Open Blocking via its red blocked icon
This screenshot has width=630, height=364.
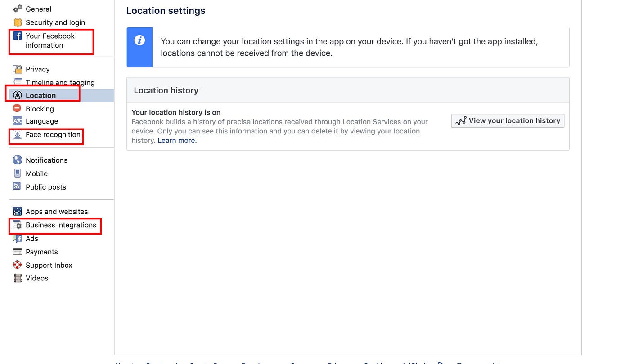click(17, 109)
